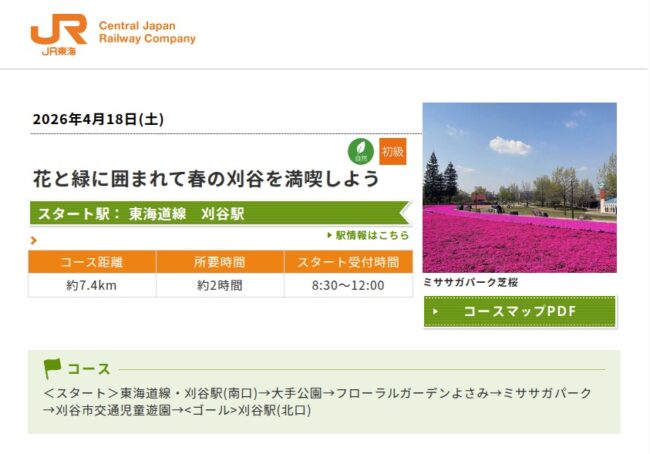Viewport: 650px width, 454px height.
Task: Click the date 2026年4月18日(土)
Action: (x=98, y=119)
